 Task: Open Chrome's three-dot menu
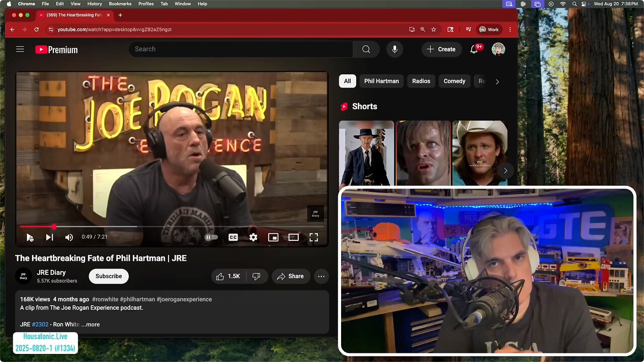510,30
